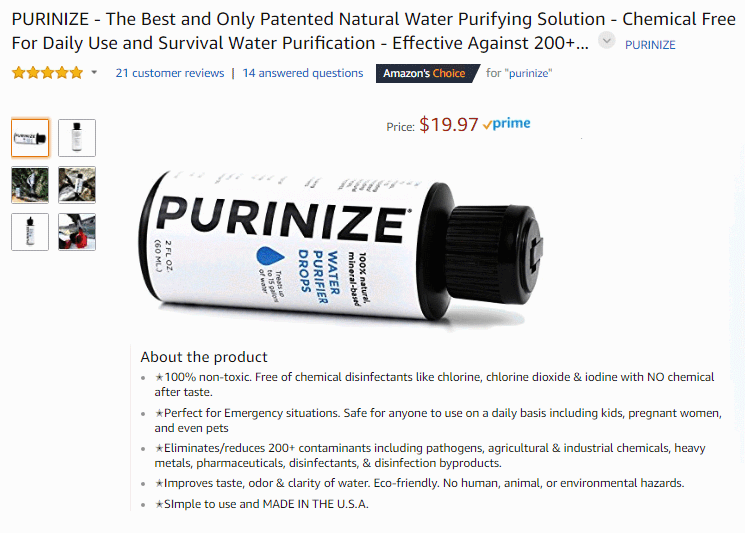745x533 pixels.
Task: Click the About the product heading
Action: click(204, 357)
